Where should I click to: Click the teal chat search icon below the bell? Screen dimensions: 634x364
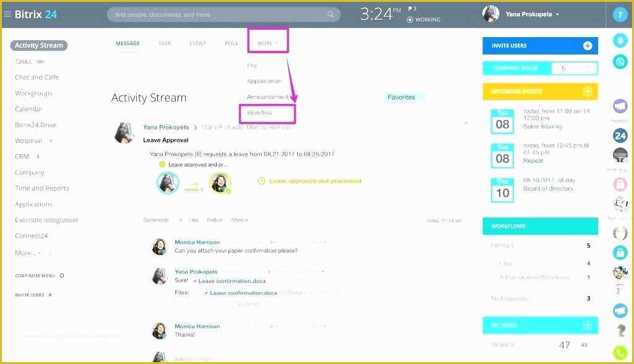tap(620, 62)
